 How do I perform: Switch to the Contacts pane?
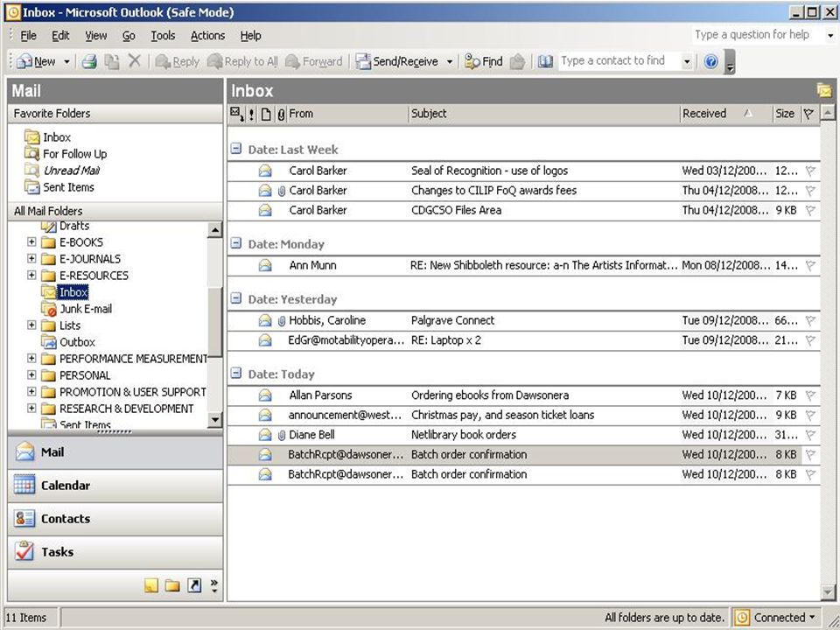115,519
